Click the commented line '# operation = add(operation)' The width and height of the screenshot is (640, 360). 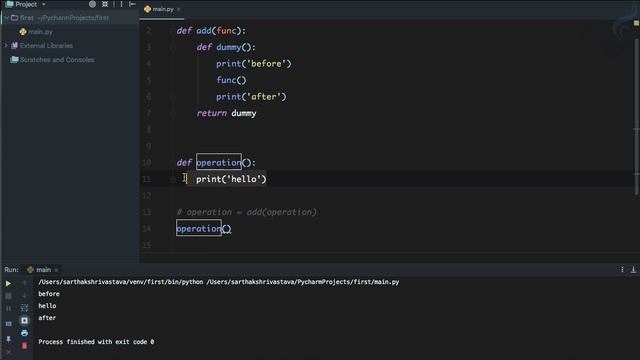(247, 212)
